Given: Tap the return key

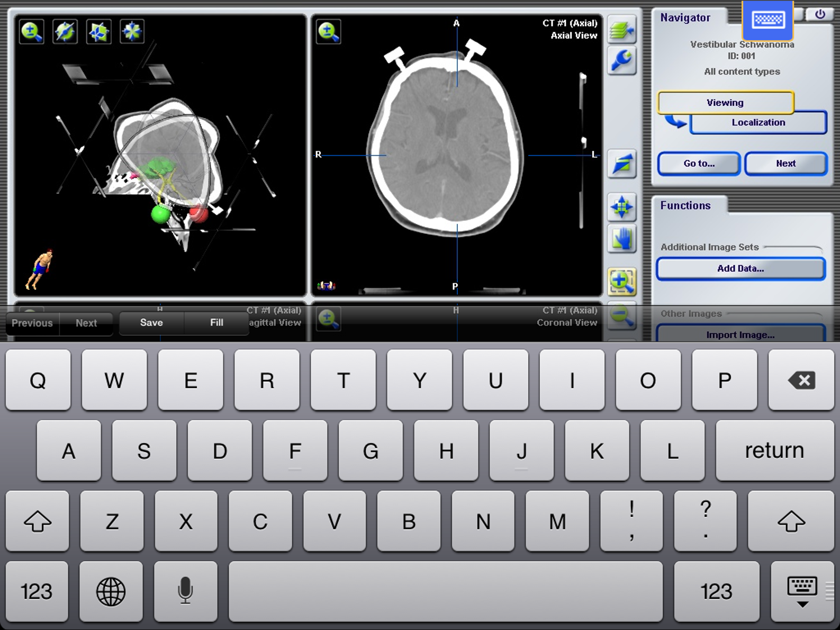Looking at the screenshot, I should coord(774,451).
